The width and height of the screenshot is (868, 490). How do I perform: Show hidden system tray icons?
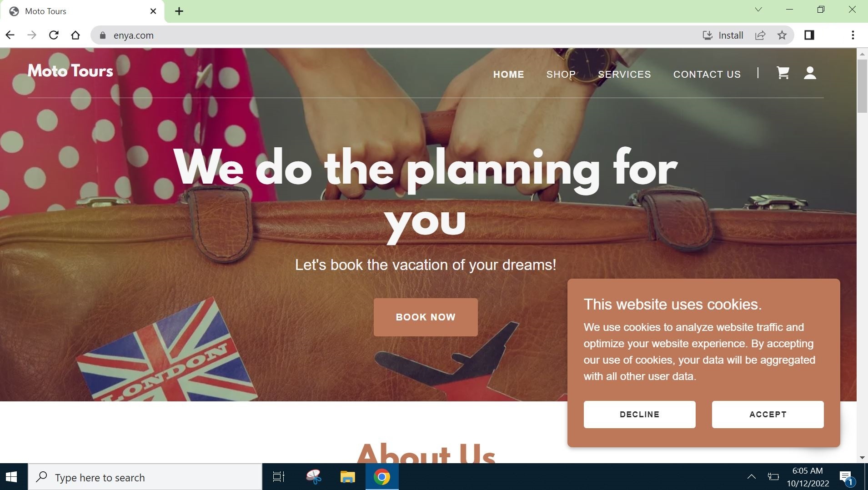pyautogui.click(x=752, y=477)
